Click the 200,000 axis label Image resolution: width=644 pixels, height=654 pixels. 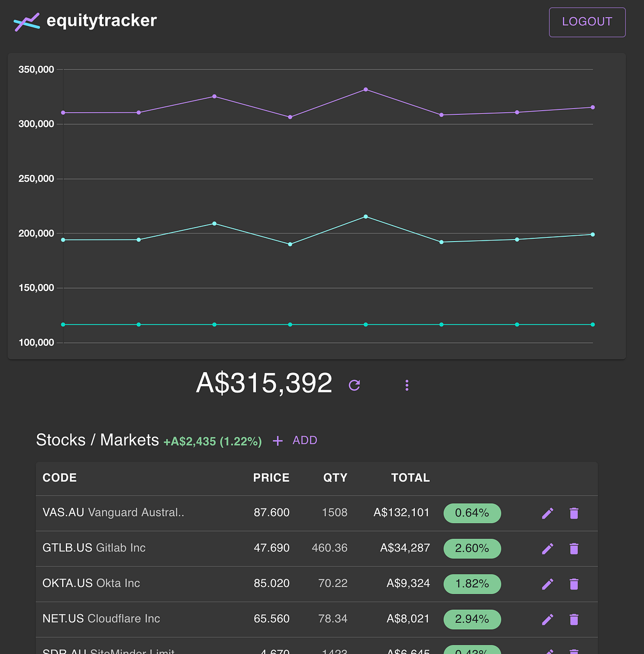click(x=36, y=234)
